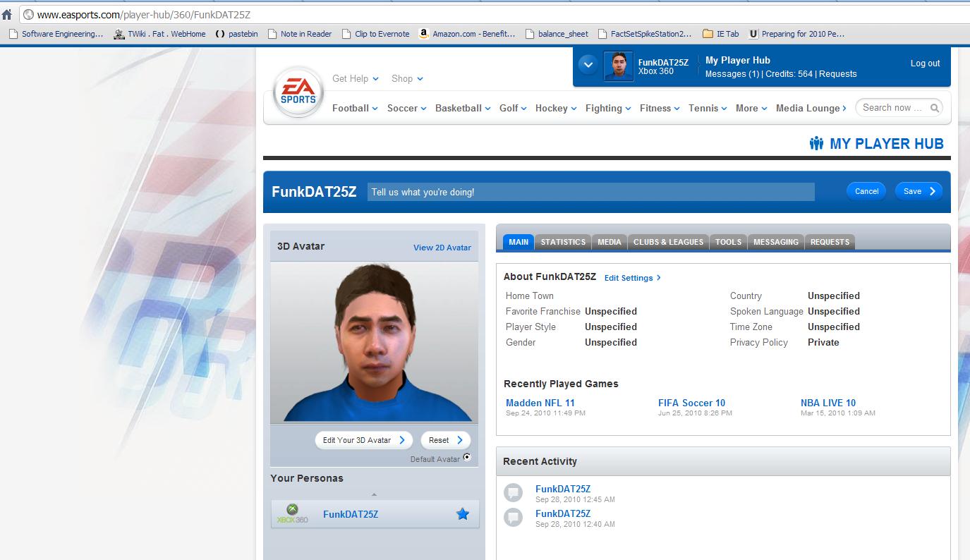970x560 pixels.
Task: Open FunkDAT25Z activity from 12:40 AM
Action: click(x=563, y=513)
